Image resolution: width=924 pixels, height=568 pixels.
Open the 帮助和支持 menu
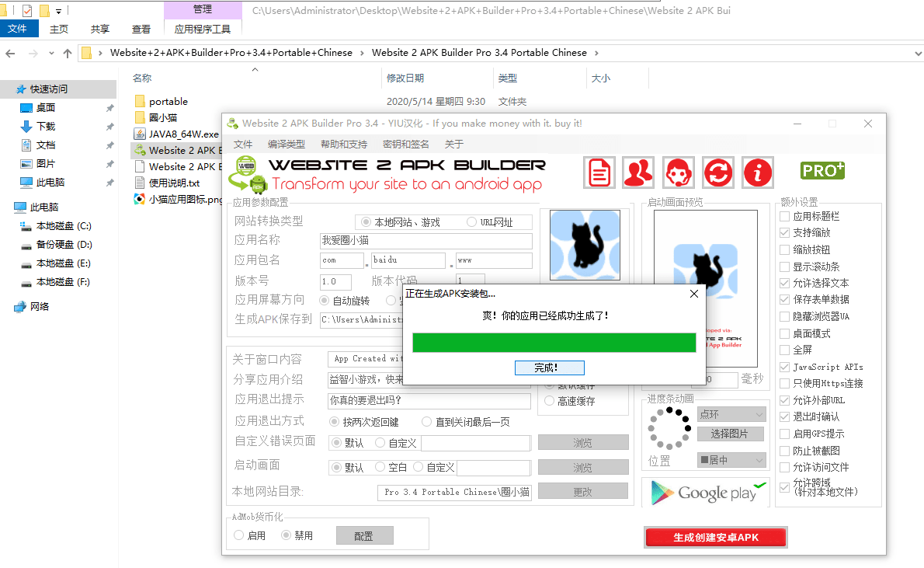[344, 144]
